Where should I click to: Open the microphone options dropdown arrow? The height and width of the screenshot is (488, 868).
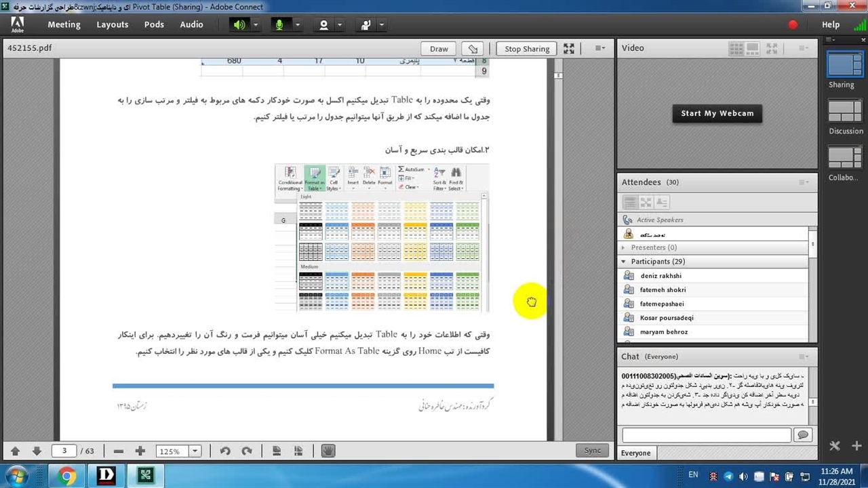point(297,25)
